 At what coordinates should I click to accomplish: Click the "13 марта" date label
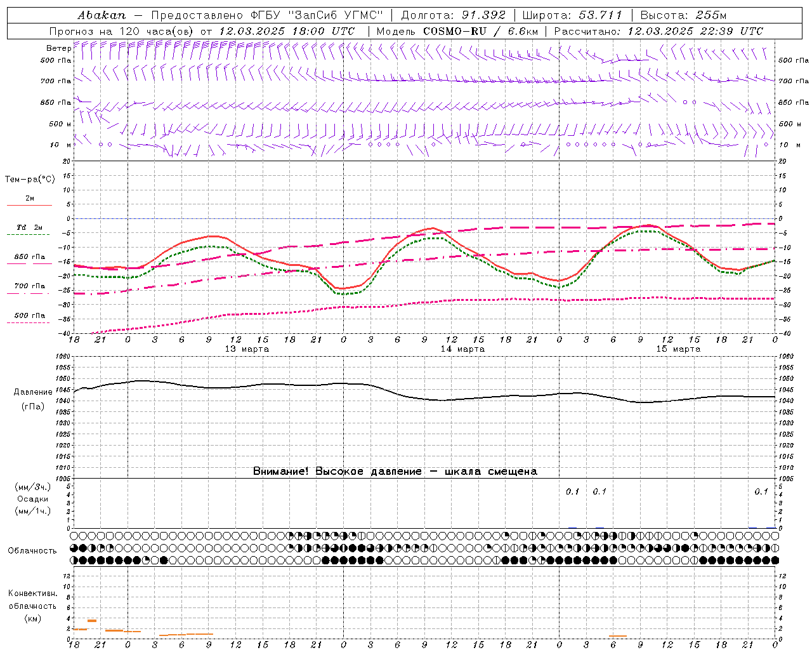pyautogui.click(x=247, y=349)
